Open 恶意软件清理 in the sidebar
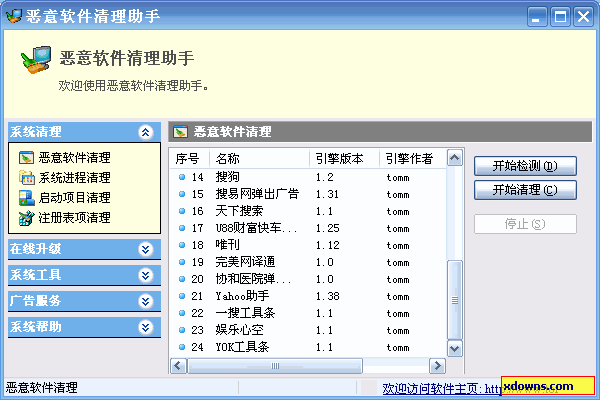This screenshot has height=400, width=600. 74,158
